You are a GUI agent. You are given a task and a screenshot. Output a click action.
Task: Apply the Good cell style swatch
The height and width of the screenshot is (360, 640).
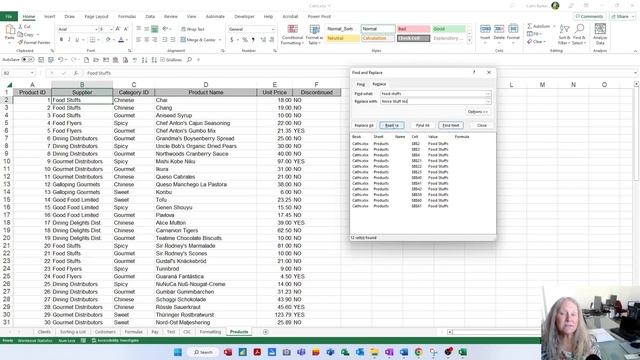click(449, 29)
